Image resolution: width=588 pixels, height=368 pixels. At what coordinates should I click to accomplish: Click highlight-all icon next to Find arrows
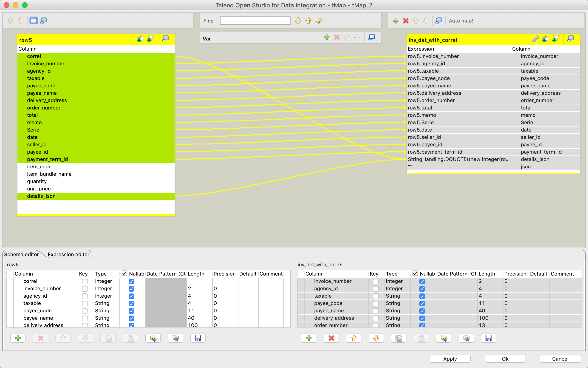tap(318, 21)
